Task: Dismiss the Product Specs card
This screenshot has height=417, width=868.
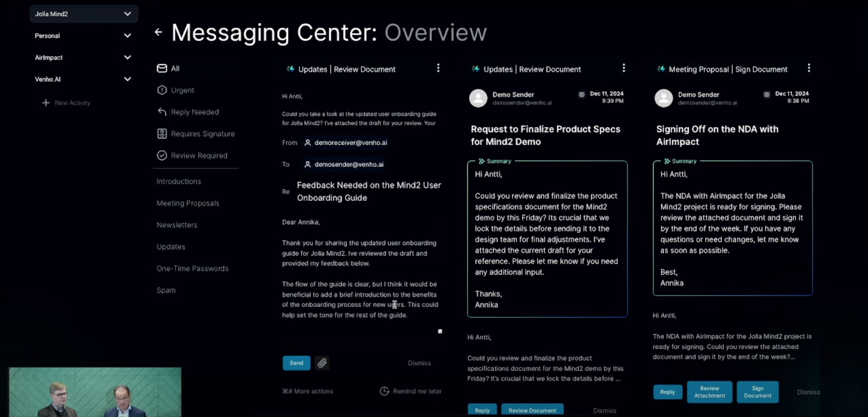Action: point(605,411)
